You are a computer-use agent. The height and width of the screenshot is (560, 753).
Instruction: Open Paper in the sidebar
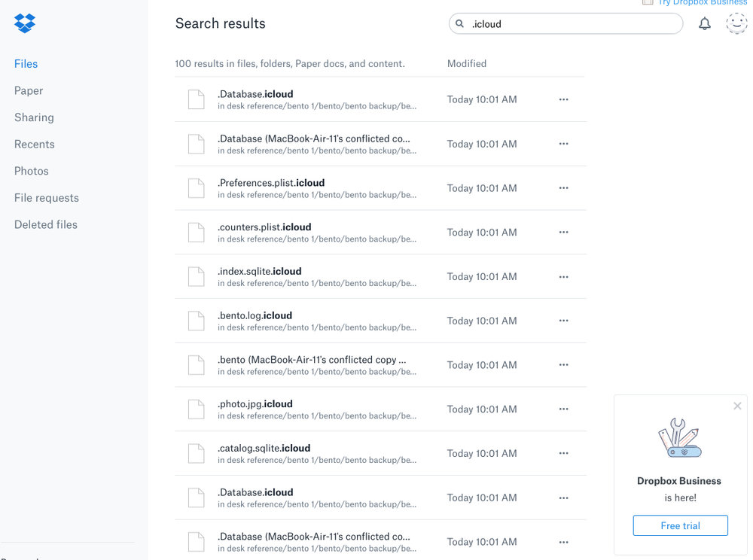pos(29,90)
